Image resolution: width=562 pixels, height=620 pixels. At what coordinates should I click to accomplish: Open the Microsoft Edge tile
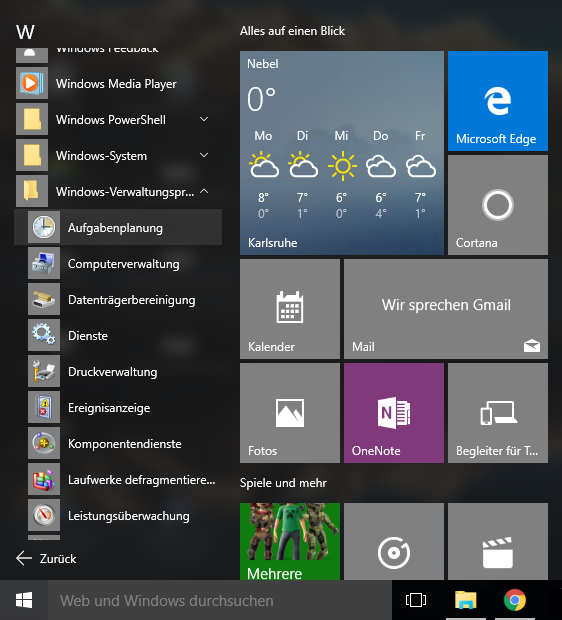coord(498,101)
